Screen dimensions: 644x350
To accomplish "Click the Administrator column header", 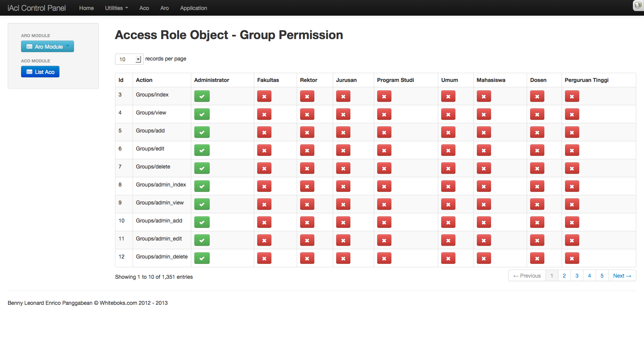I will (x=222, y=80).
